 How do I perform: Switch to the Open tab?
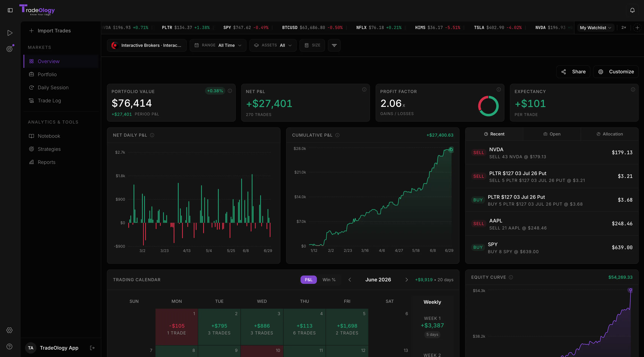tap(552, 134)
